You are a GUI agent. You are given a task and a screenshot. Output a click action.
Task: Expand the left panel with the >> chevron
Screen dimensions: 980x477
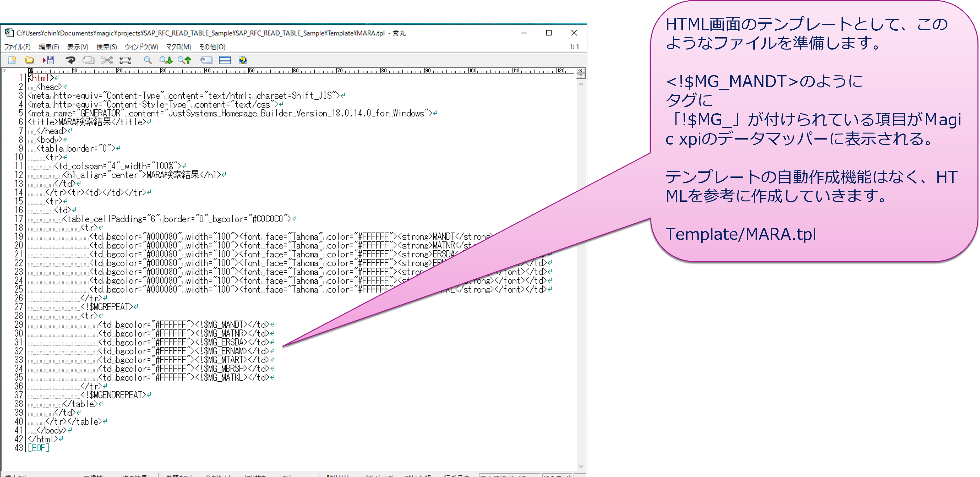click(4, 70)
